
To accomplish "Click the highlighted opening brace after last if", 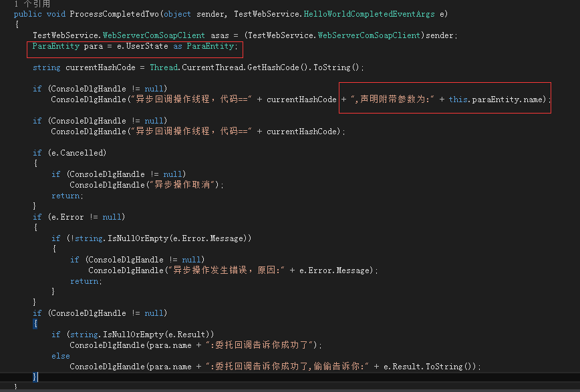I will click(x=35, y=324).
